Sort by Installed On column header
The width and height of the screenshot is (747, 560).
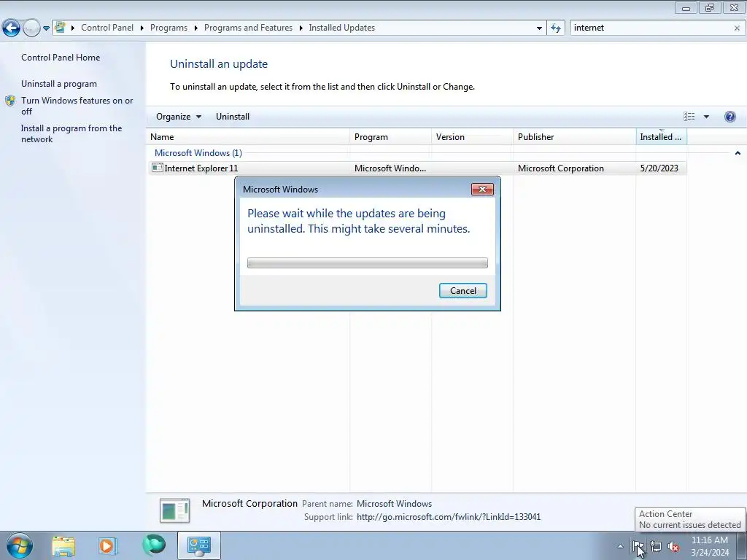(x=661, y=137)
